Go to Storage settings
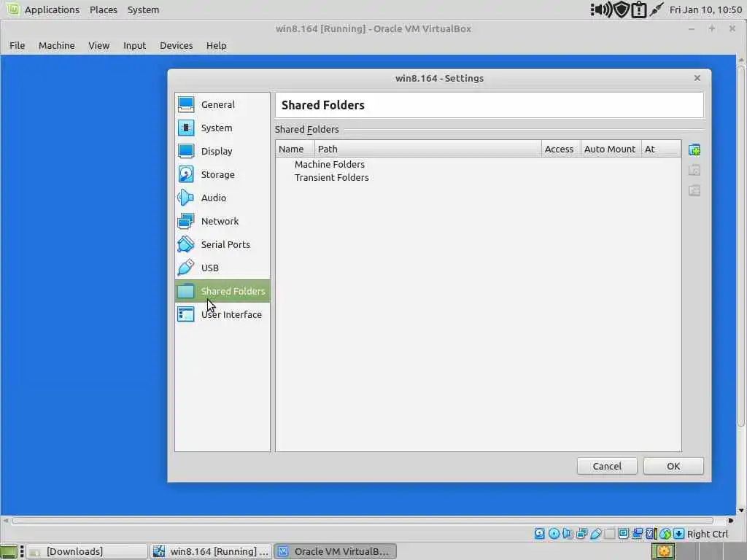The image size is (747, 560). [222, 174]
